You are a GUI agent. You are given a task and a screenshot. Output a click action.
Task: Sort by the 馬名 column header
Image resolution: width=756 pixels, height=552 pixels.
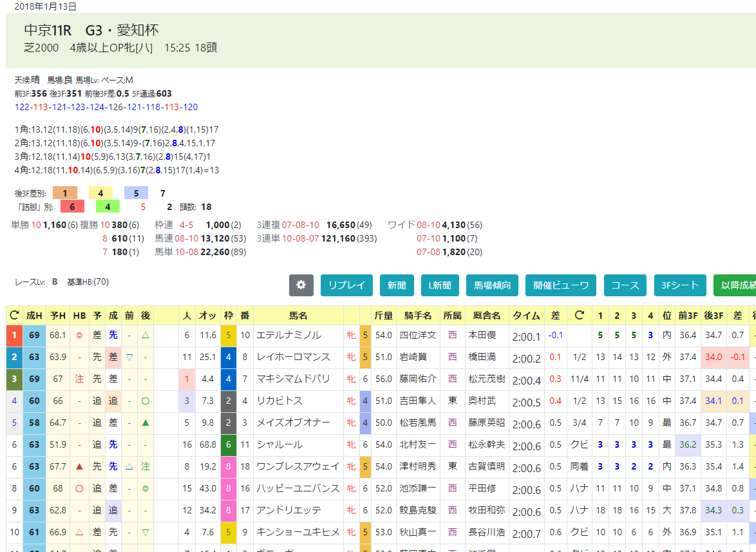tap(298, 316)
